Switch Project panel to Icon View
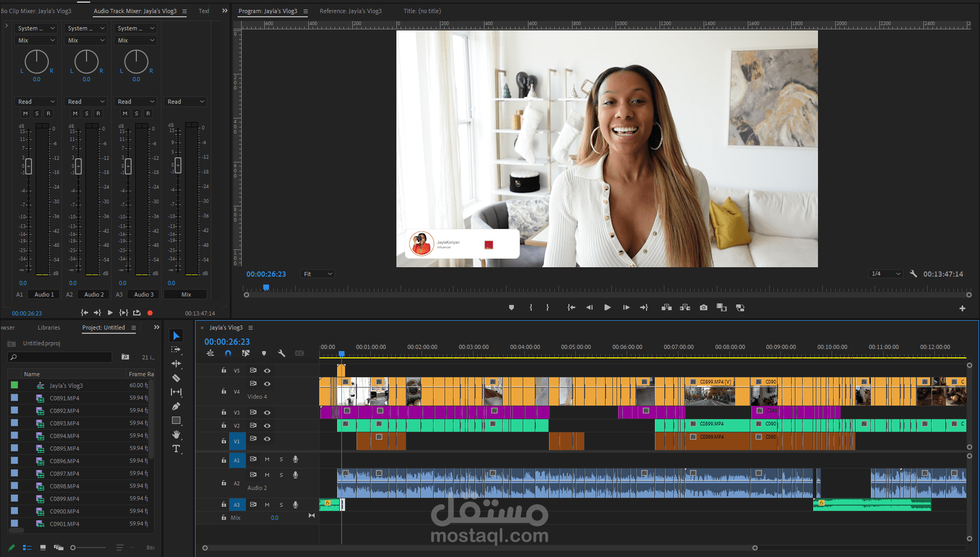The image size is (980, 557). click(43, 548)
